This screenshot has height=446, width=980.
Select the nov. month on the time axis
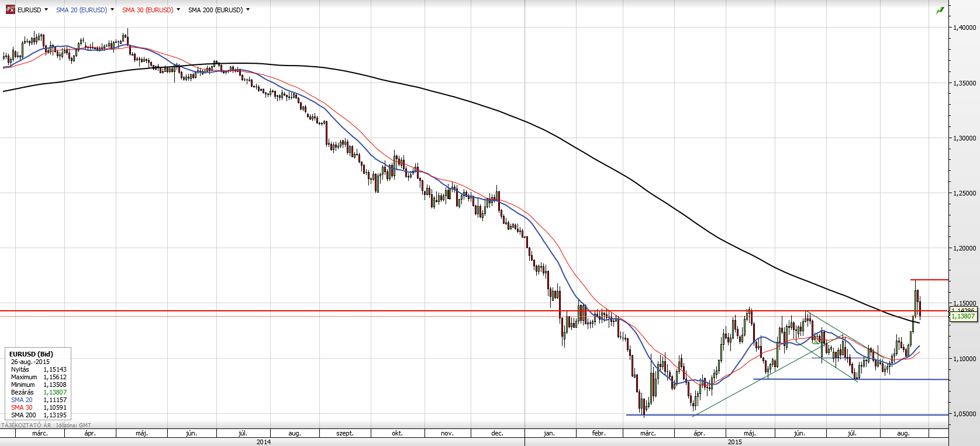pyautogui.click(x=447, y=433)
